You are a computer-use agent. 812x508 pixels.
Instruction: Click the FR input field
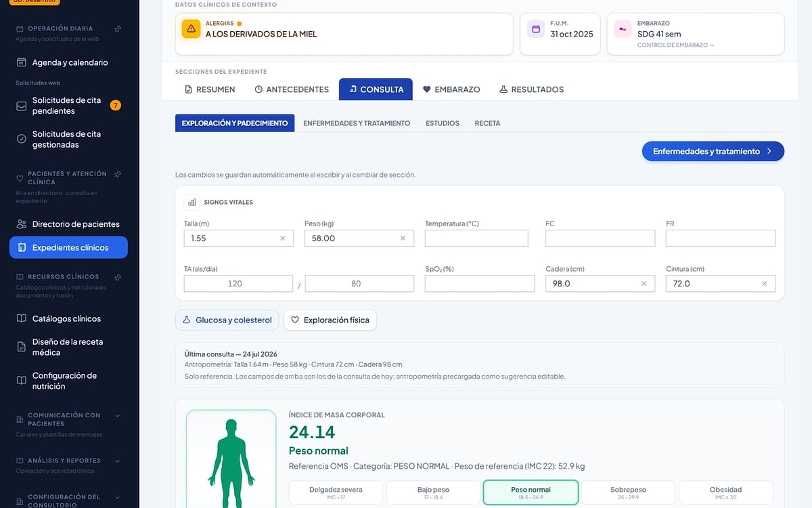coord(721,238)
